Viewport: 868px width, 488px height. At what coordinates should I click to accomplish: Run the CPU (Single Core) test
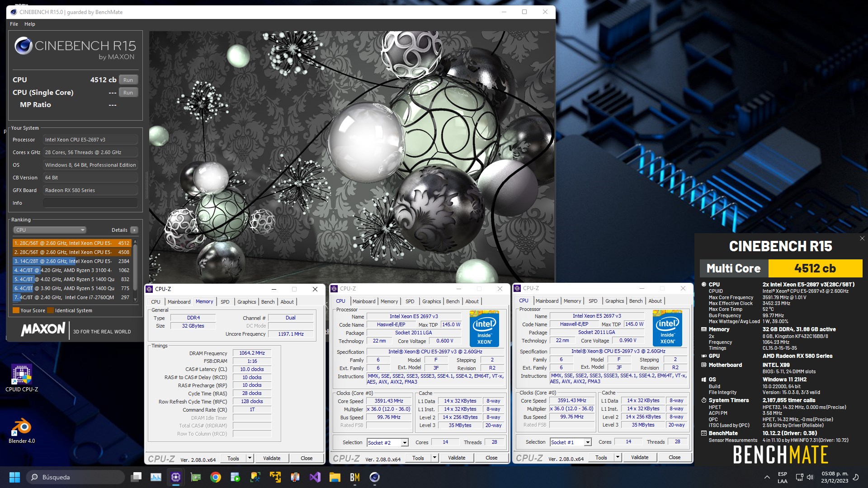(128, 93)
